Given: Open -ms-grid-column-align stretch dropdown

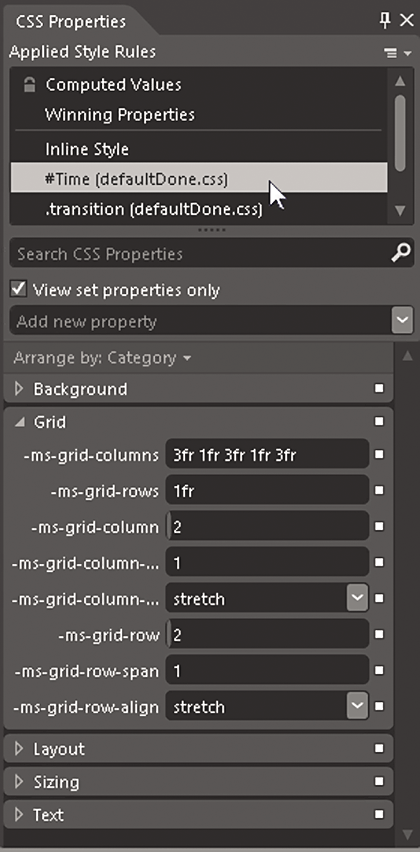Looking at the screenshot, I should 358,598.
